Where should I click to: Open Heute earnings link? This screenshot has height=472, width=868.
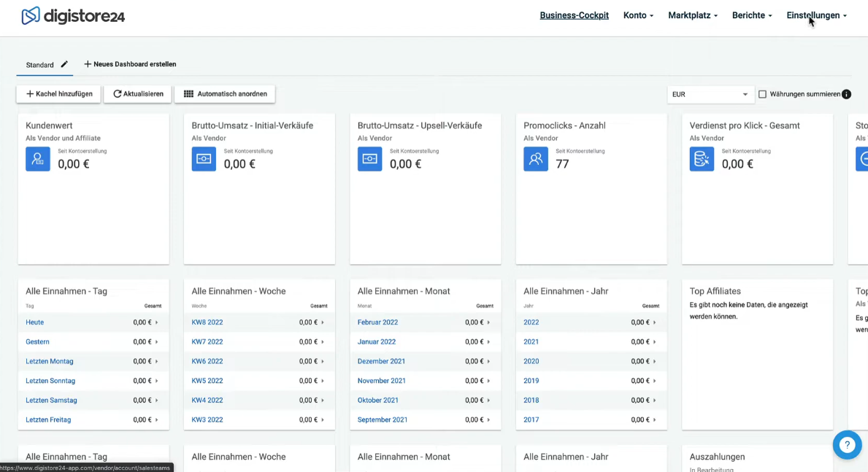35,322
